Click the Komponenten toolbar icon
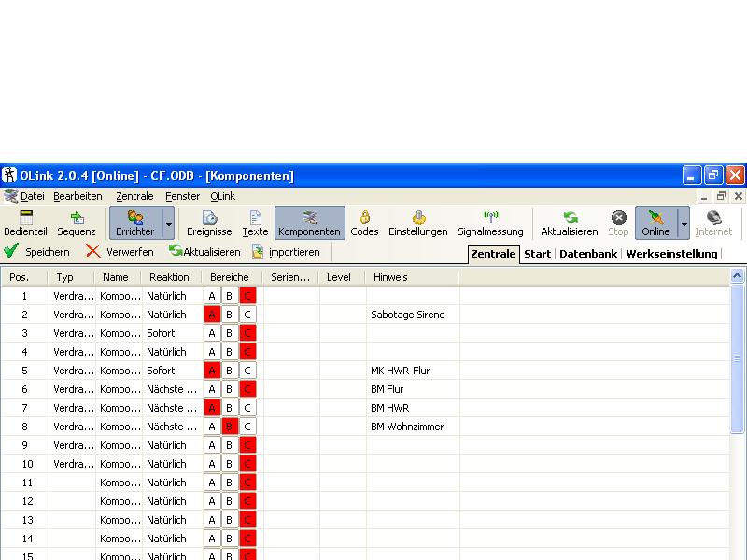 310,223
